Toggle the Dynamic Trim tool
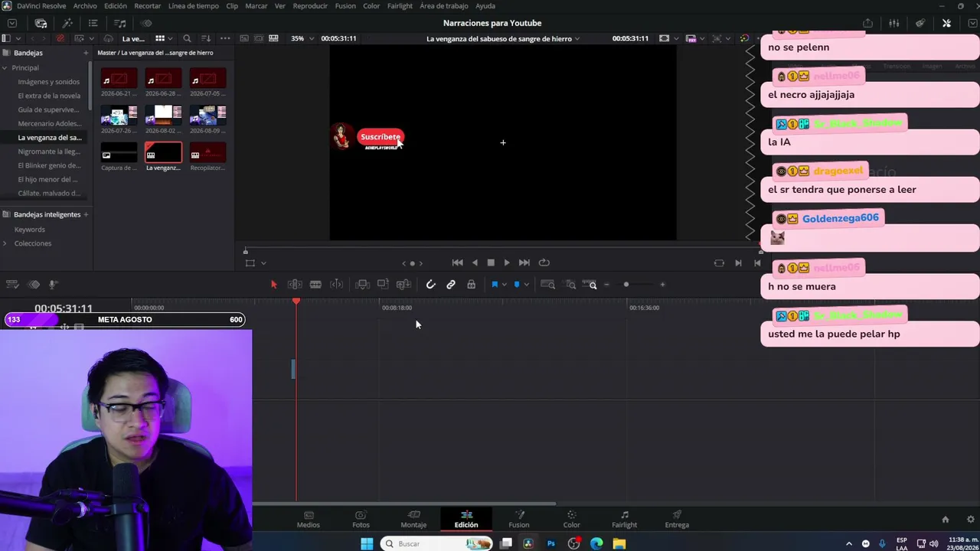Image resolution: width=980 pixels, height=551 pixels. click(x=336, y=285)
